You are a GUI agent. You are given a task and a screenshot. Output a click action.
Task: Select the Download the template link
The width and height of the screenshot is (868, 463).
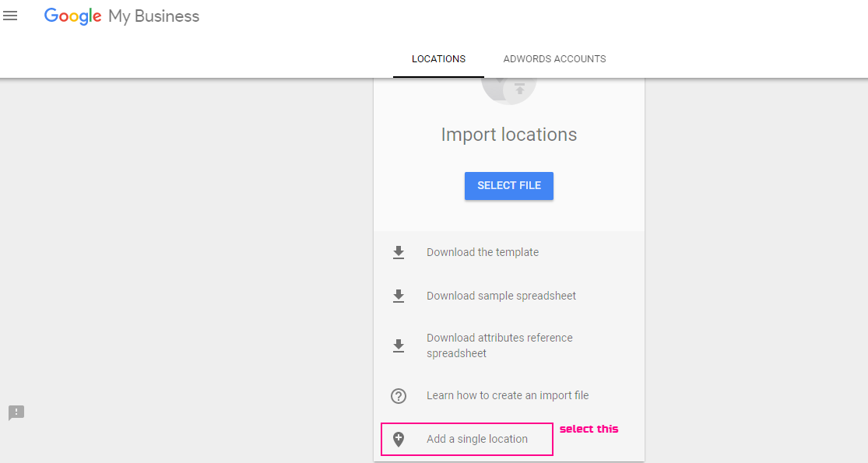click(x=483, y=252)
